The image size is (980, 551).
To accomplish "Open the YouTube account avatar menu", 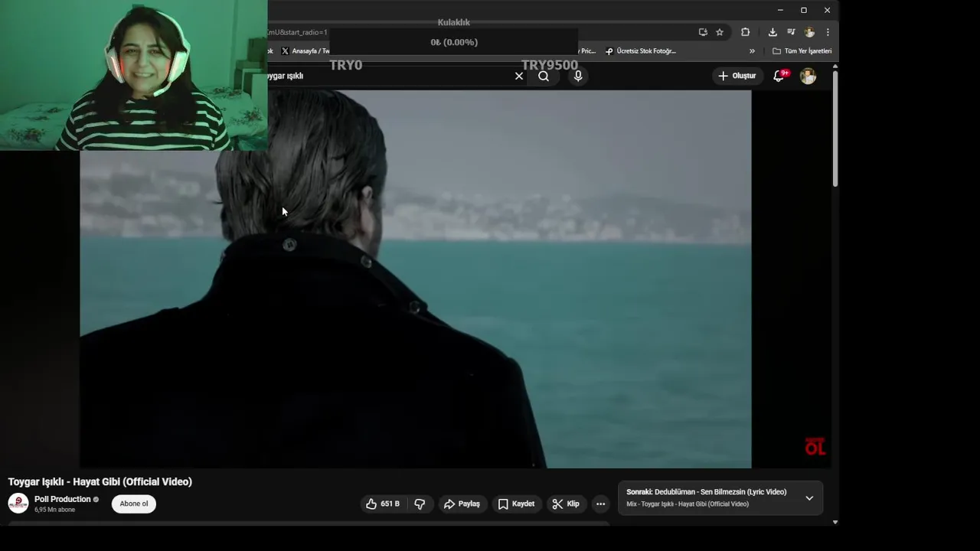I will (x=808, y=76).
